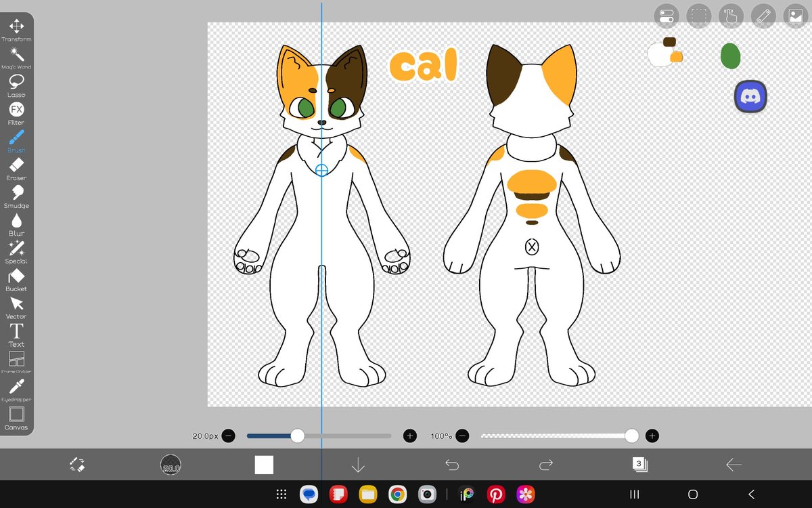
Task: Undo the last stroke
Action: (x=452, y=465)
